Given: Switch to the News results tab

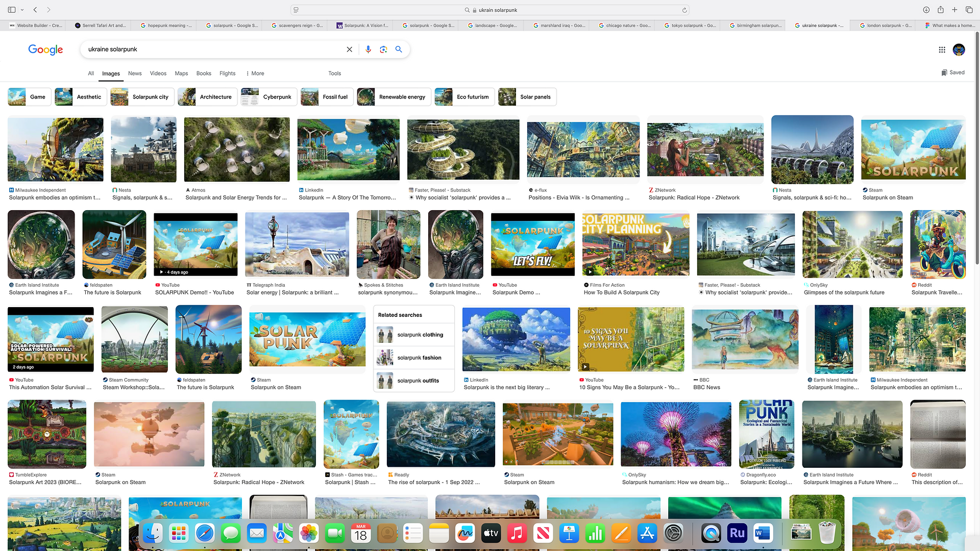Looking at the screenshot, I should [x=135, y=73].
